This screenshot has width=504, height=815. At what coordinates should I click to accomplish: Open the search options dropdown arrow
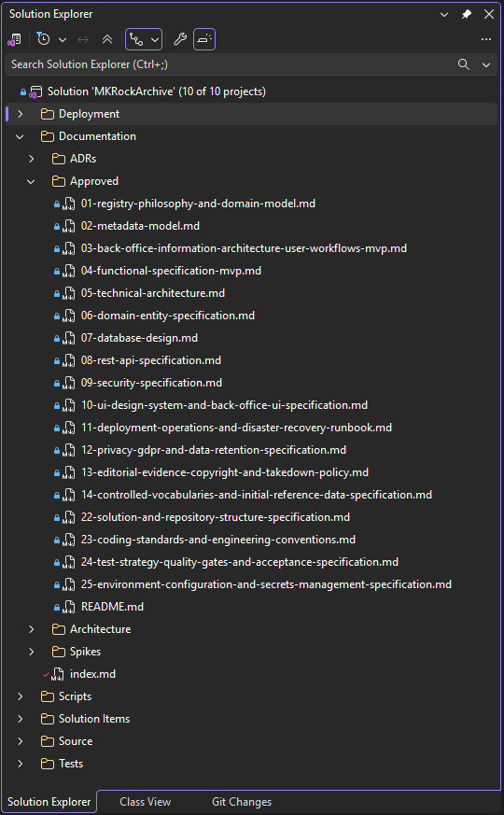(486, 64)
